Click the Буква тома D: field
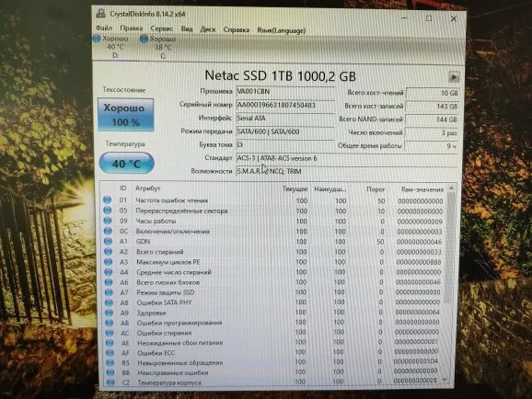This screenshot has height=399, width=532. [285, 144]
